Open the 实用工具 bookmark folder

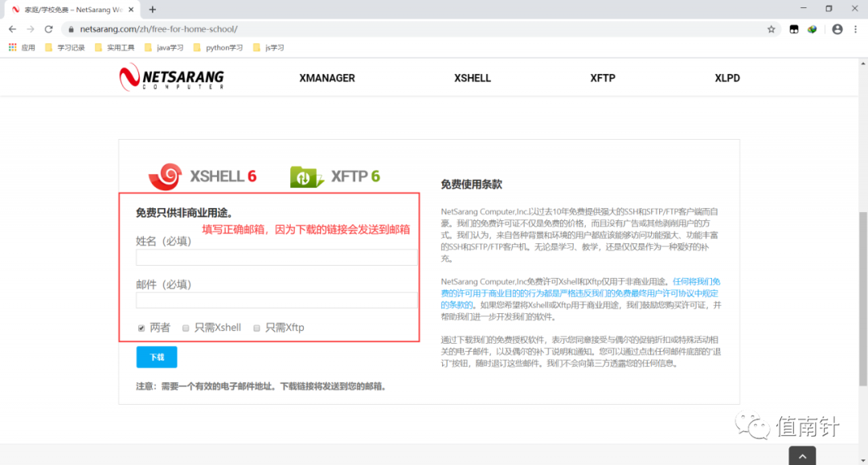(x=115, y=47)
